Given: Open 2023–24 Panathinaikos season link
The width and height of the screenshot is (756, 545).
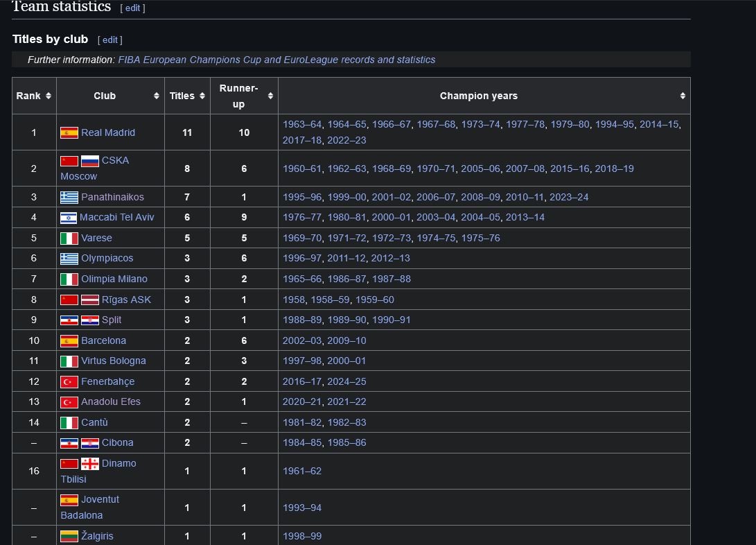Looking at the screenshot, I should pos(569,197).
